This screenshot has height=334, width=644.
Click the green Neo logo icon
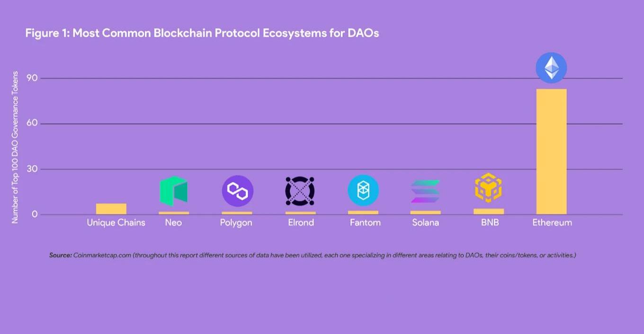coord(173,191)
